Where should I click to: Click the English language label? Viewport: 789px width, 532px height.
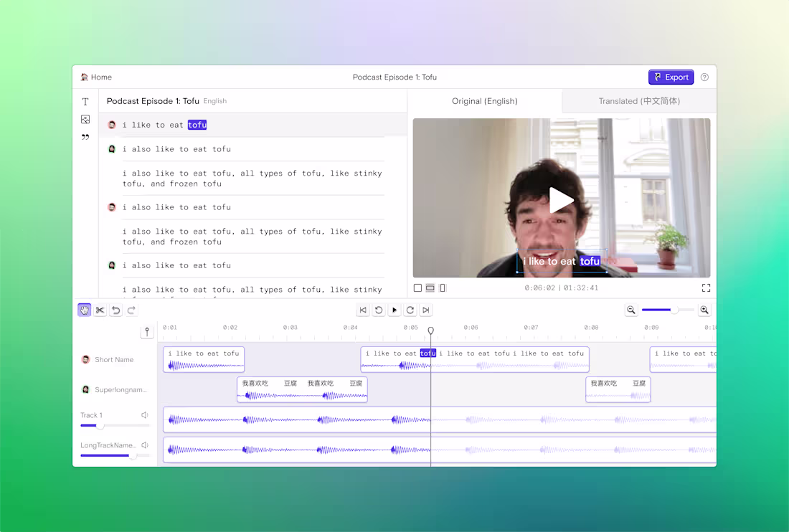click(215, 101)
